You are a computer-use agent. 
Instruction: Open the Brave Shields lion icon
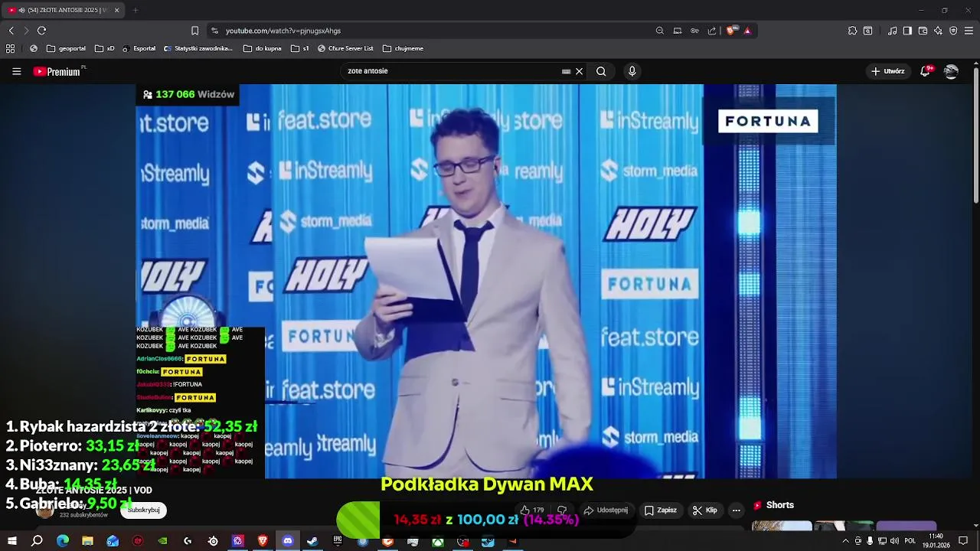(731, 31)
